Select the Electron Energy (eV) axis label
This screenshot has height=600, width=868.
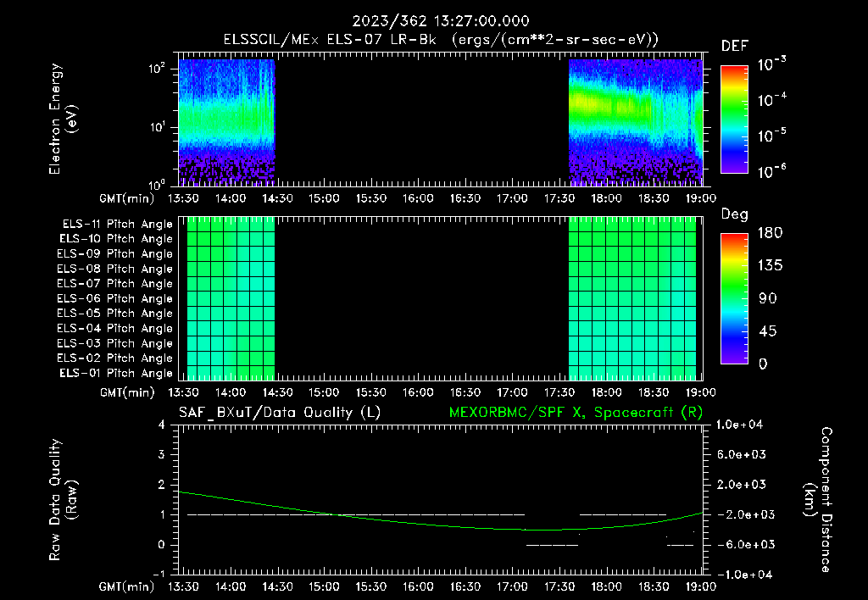point(63,119)
